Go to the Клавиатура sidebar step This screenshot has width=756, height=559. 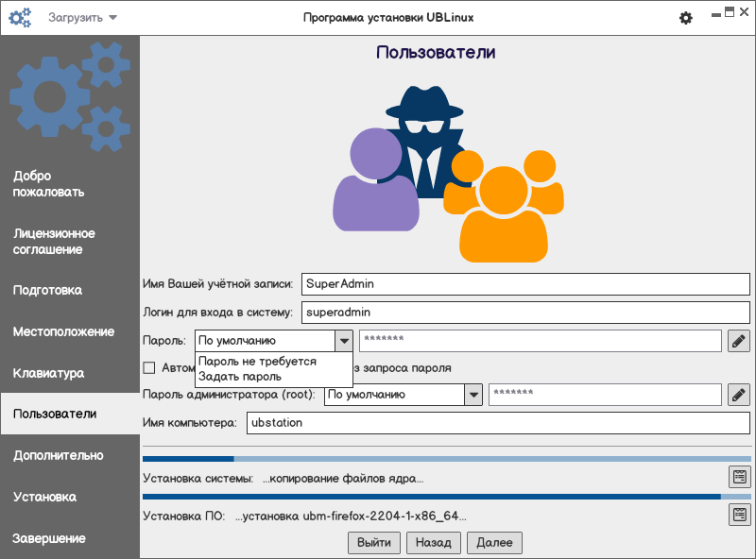pyautogui.click(x=49, y=374)
